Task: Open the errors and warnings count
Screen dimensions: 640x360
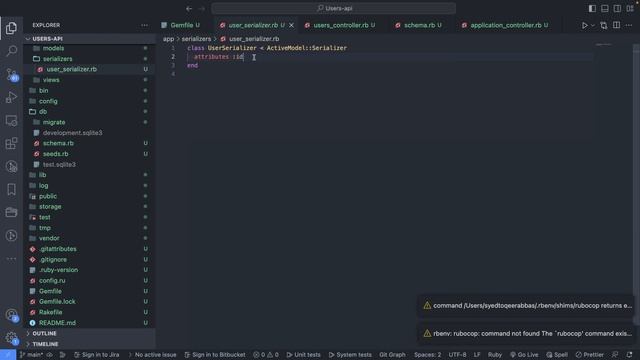Action: [266, 355]
